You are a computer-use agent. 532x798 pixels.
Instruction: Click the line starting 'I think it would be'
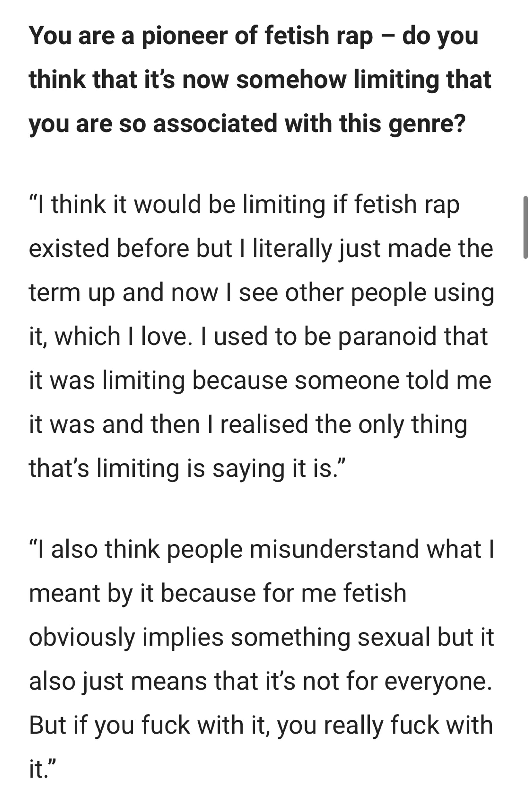click(x=244, y=205)
